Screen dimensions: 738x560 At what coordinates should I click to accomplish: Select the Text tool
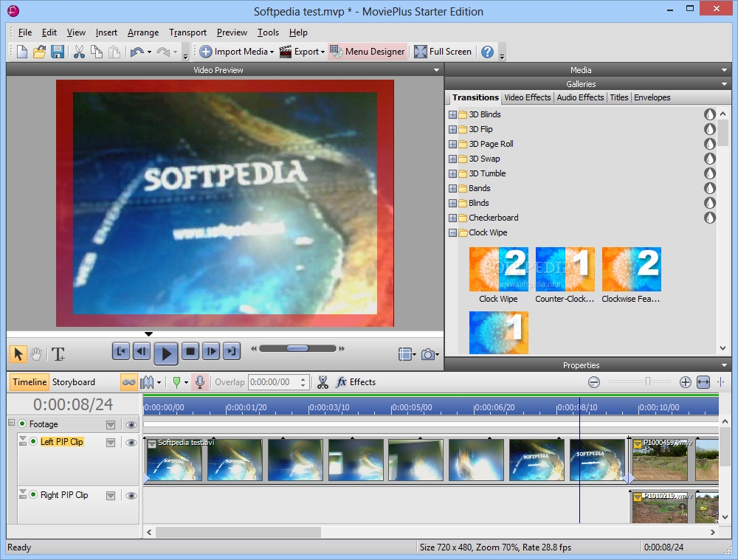pos(58,354)
